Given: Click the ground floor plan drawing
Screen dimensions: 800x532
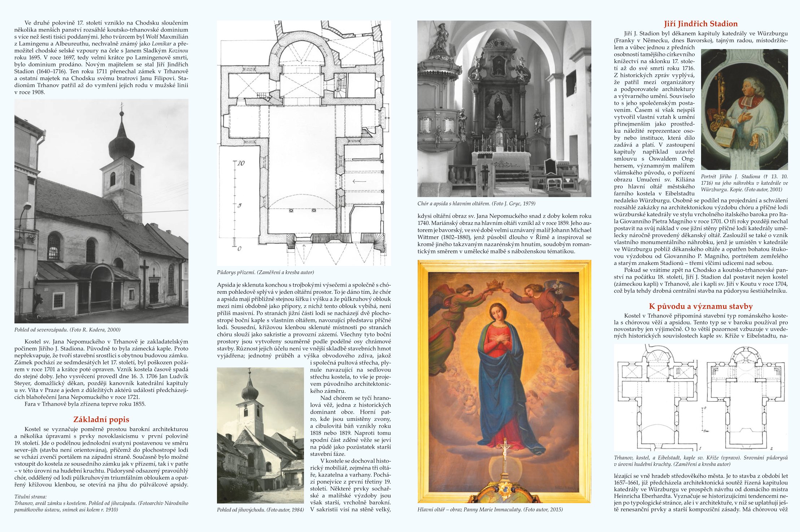Looking at the screenshot, I should tap(304, 143).
